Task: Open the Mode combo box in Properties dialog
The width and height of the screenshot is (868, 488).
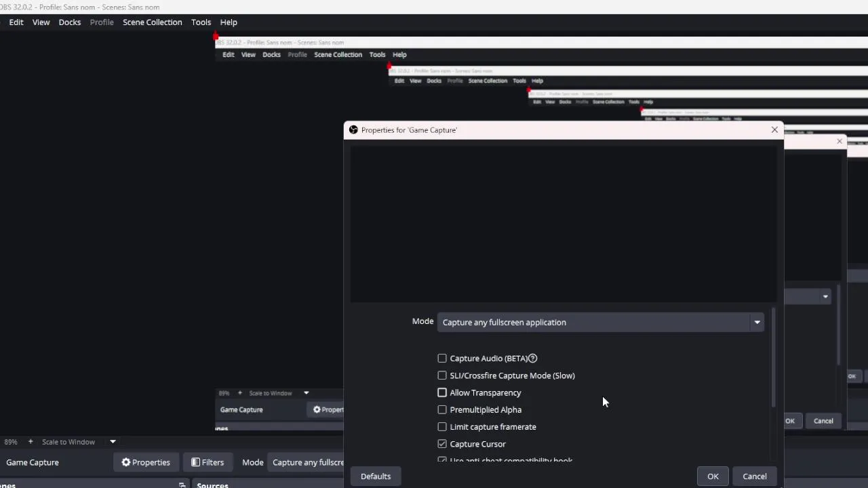Action: (x=600, y=323)
